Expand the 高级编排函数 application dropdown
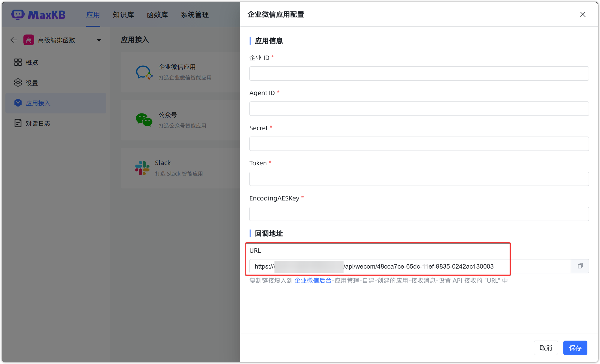600x364 pixels. [x=99, y=40]
